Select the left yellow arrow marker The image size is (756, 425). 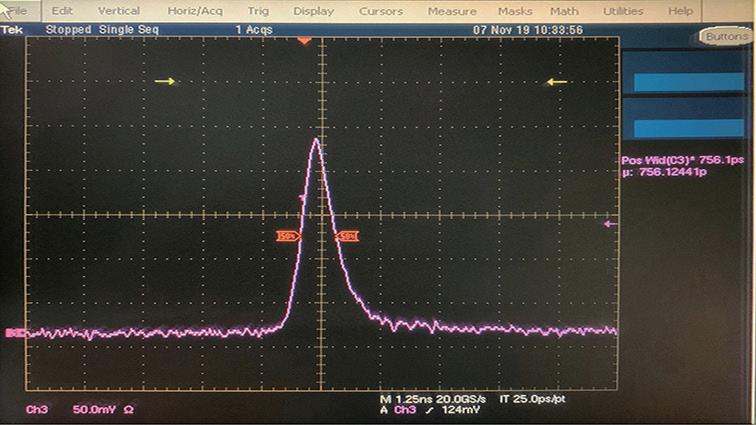pyautogui.click(x=166, y=81)
